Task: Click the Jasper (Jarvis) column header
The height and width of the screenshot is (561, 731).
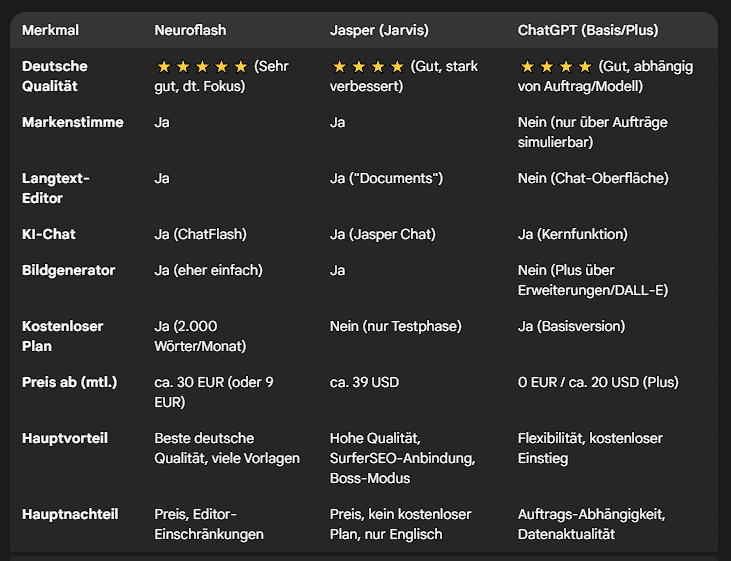Action: (379, 30)
